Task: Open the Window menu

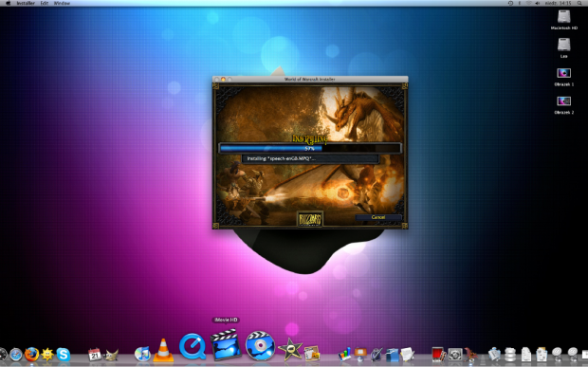Action: pyautogui.click(x=62, y=3)
